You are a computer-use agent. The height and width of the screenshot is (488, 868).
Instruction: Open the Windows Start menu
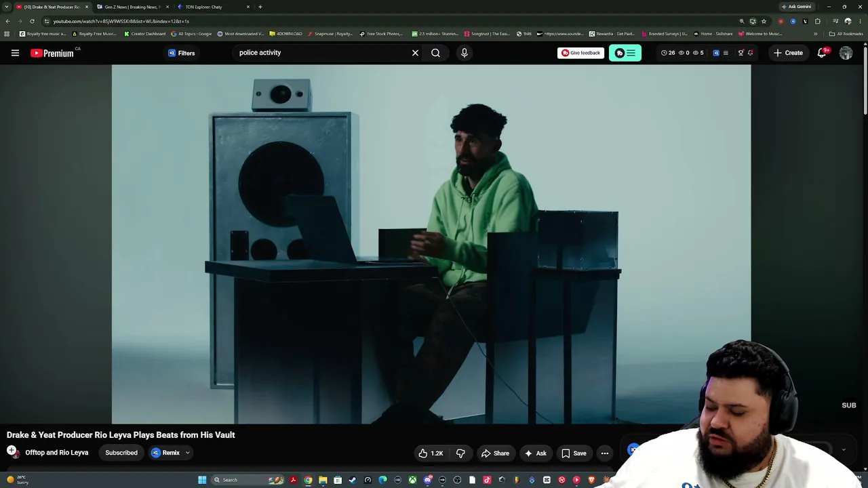click(202, 480)
